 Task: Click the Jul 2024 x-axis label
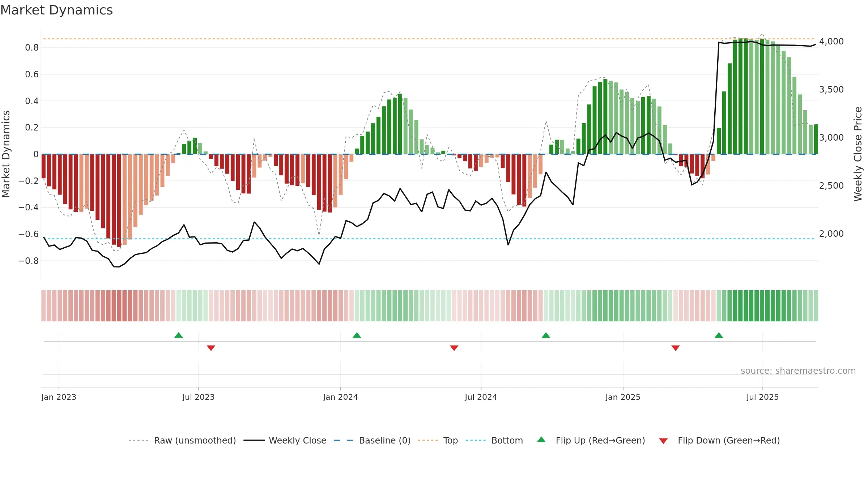coord(481,397)
